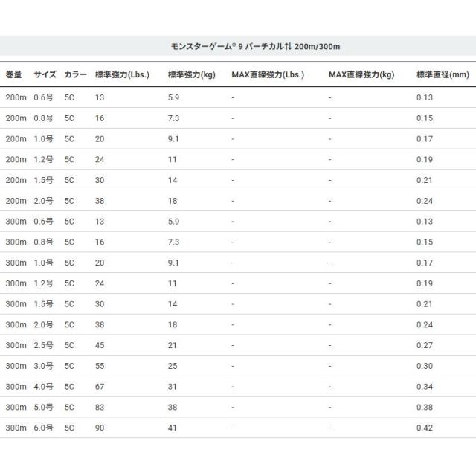Click 0.13 diameter in the 200m 0.6号 row
This screenshot has height=476, width=476.
[425, 97]
